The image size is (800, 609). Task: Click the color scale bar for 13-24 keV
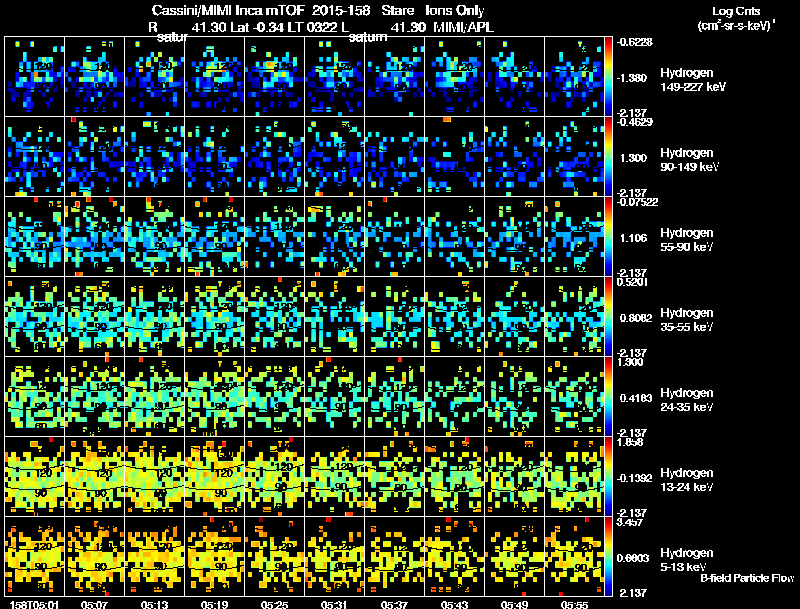pyautogui.click(x=608, y=477)
